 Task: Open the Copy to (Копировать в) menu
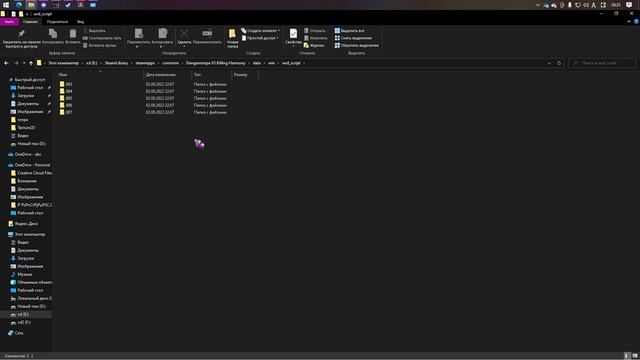(x=162, y=38)
